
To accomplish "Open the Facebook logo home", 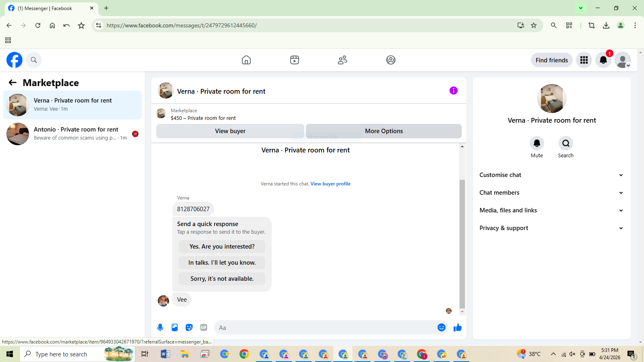I will tap(14, 60).
